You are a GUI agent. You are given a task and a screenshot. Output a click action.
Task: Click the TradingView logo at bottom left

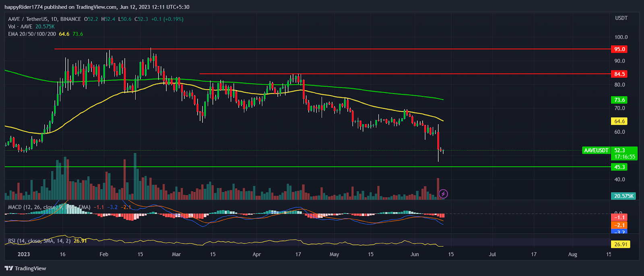(x=25, y=268)
